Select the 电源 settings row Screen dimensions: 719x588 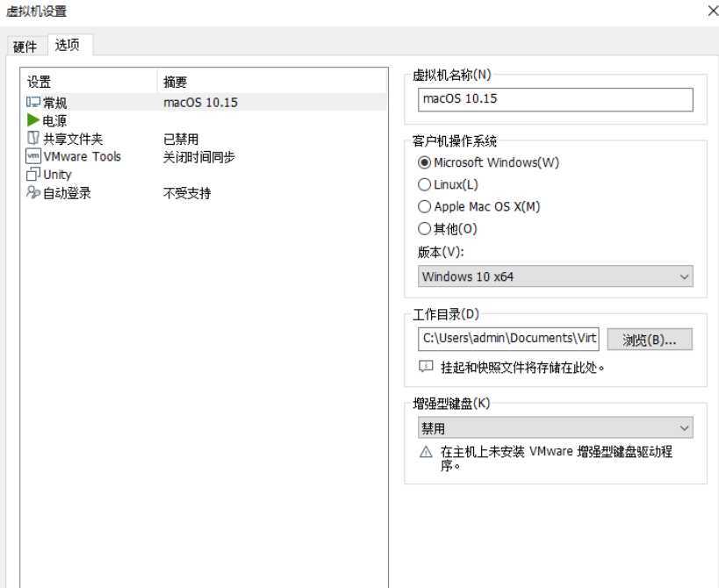(205, 120)
